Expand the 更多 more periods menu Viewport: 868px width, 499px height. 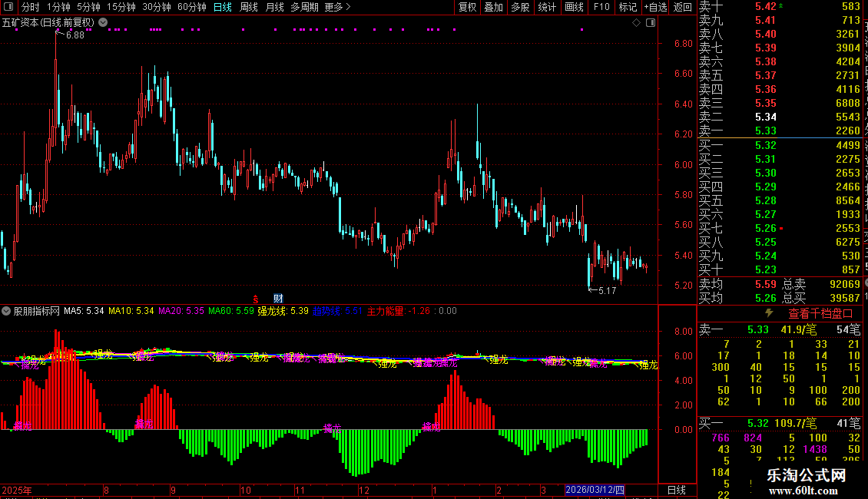[x=337, y=7]
